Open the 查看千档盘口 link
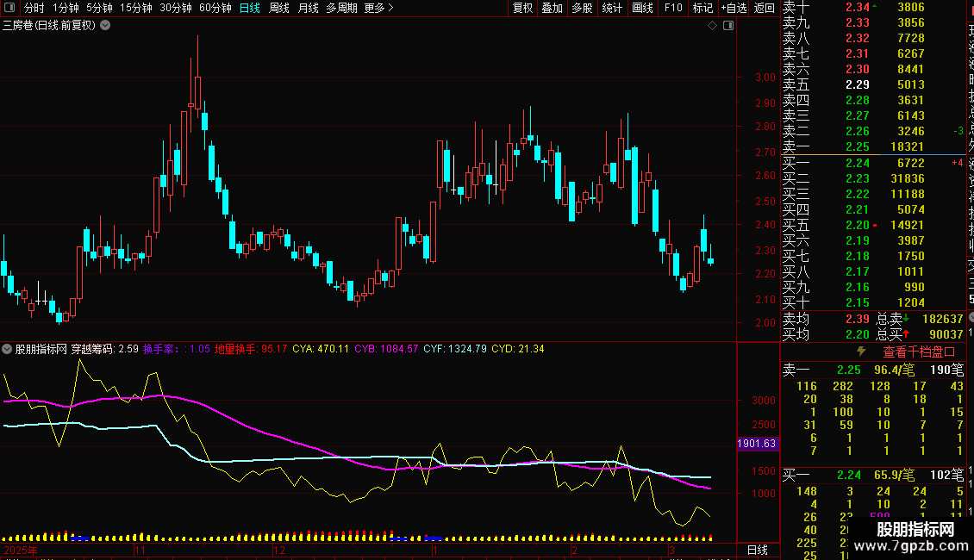 tap(919, 352)
